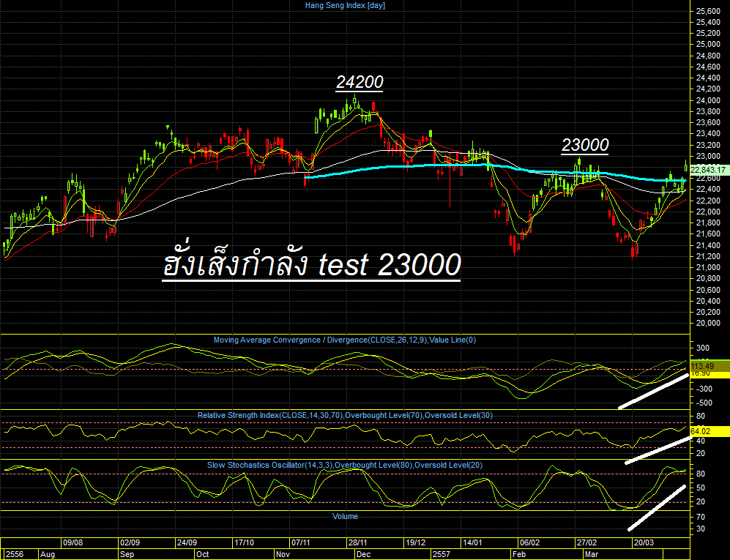730x560 pixels.
Task: Click the Relative Strength Index title text
Action: [x=345, y=415]
